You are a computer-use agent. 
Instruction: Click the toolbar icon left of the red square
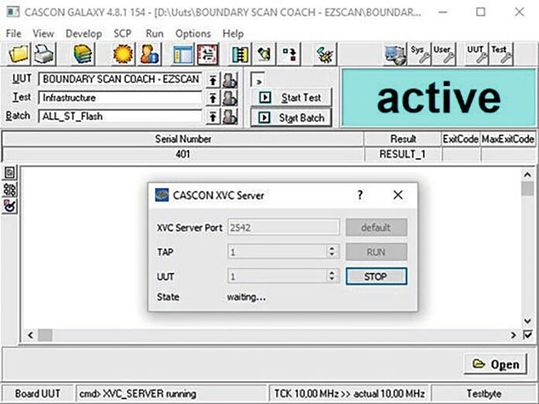click(264, 54)
